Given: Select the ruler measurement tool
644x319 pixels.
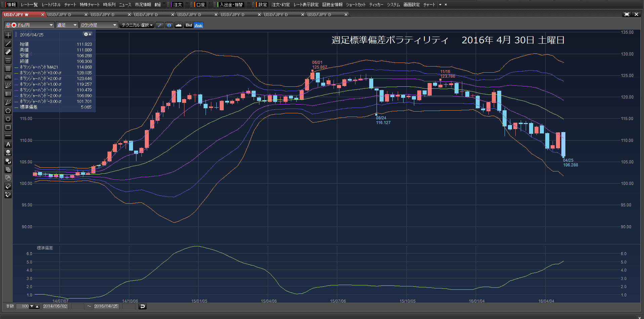Looking at the screenshot, I should click(x=8, y=52).
